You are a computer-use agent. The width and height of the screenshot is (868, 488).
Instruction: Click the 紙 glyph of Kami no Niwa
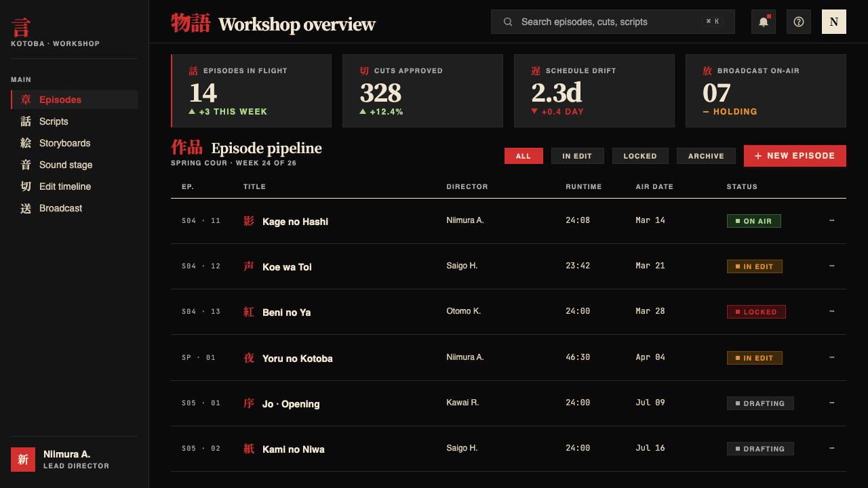pos(249,449)
